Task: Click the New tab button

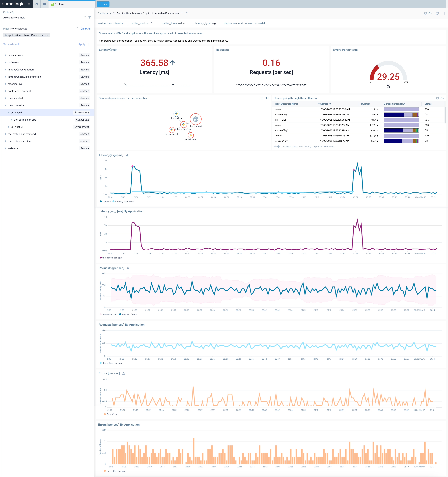Action: coord(103,4)
